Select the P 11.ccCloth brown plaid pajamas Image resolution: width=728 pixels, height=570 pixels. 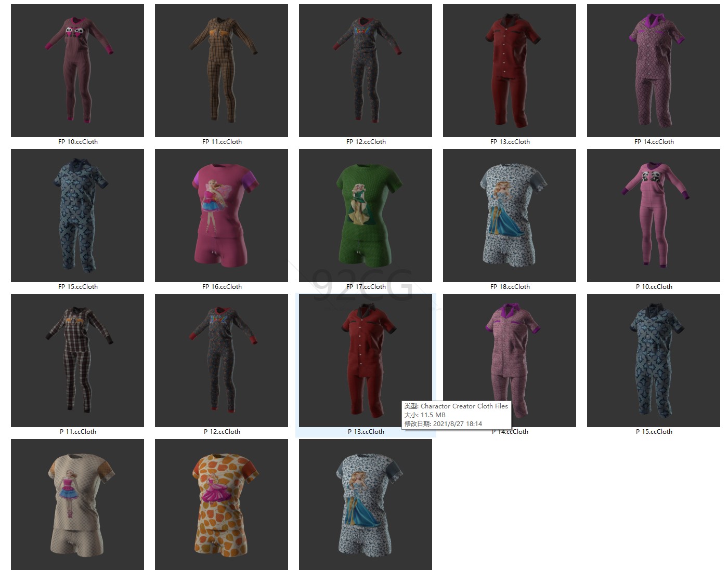tap(77, 359)
